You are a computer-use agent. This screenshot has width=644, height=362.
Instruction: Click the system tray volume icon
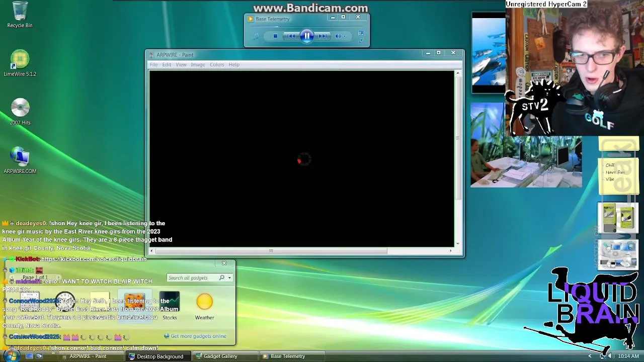(x=610, y=356)
